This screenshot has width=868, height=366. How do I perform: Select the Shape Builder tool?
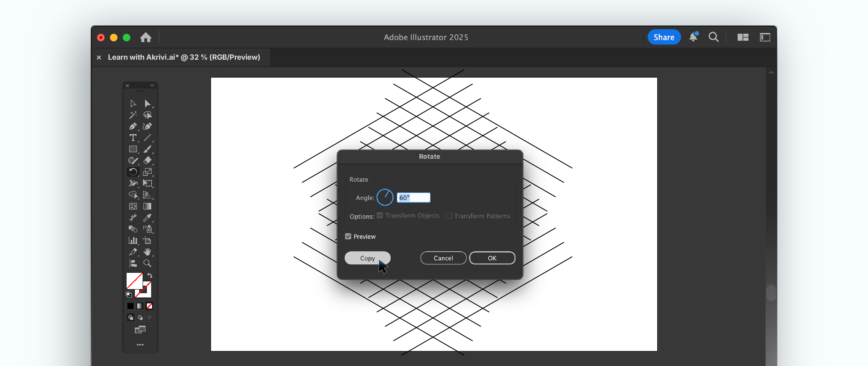(x=133, y=195)
